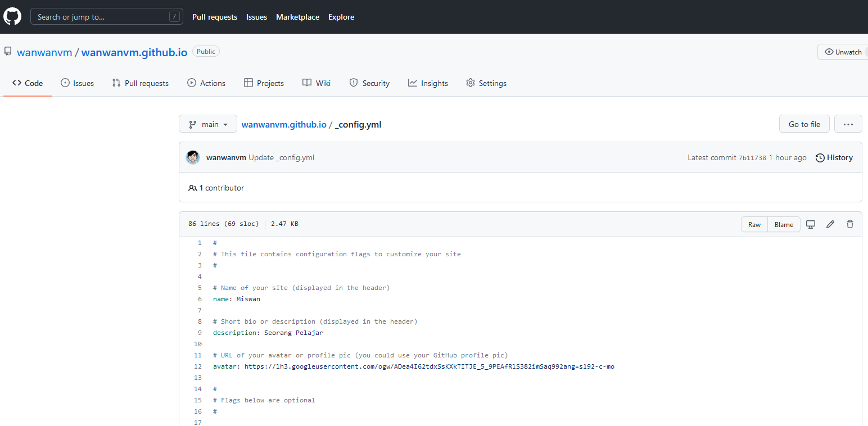Open wanwanvm.github.io breadcrumb link
868x426 pixels.
(284, 125)
